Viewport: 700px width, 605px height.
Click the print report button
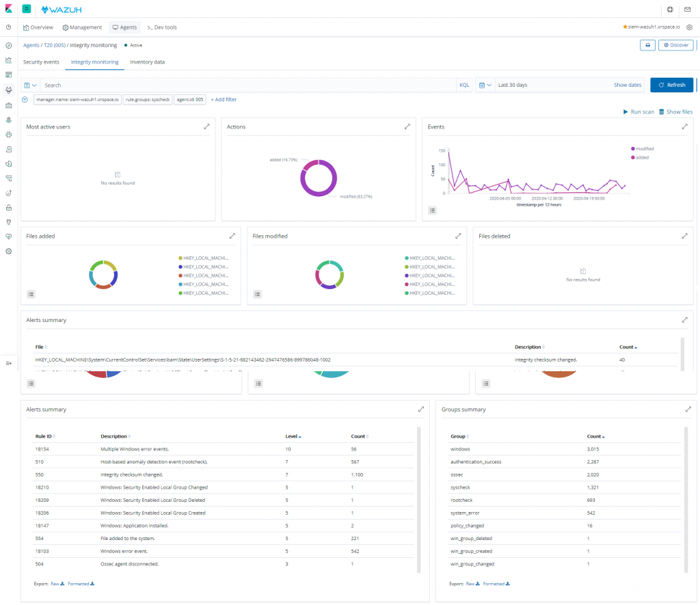point(647,45)
